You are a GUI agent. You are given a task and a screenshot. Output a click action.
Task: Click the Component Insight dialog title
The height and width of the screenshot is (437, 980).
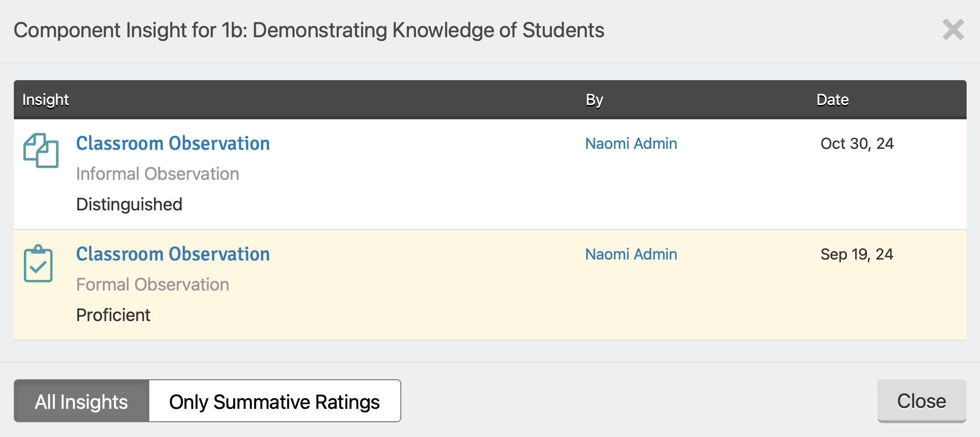309,30
